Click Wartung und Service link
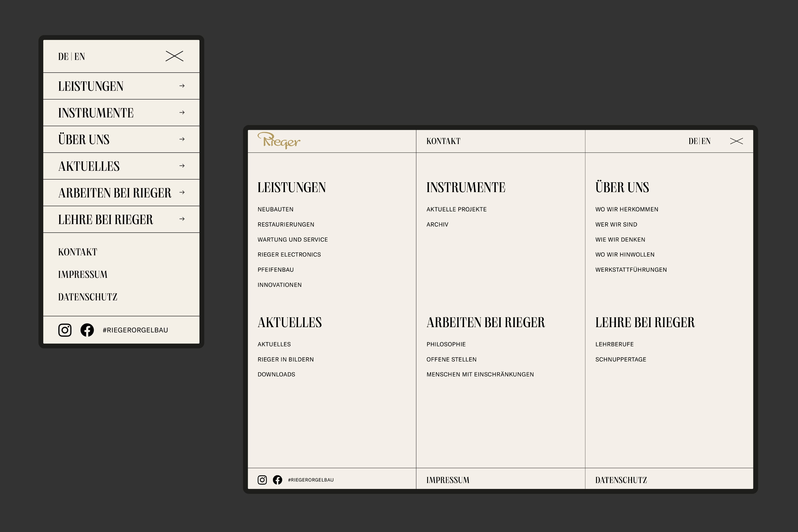This screenshot has width=798, height=532. click(292, 240)
